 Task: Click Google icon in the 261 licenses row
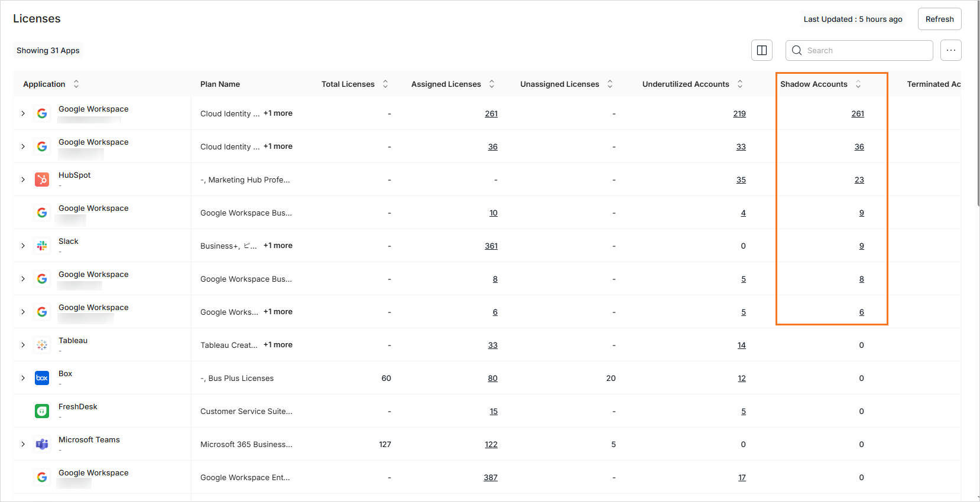(42, 113)
